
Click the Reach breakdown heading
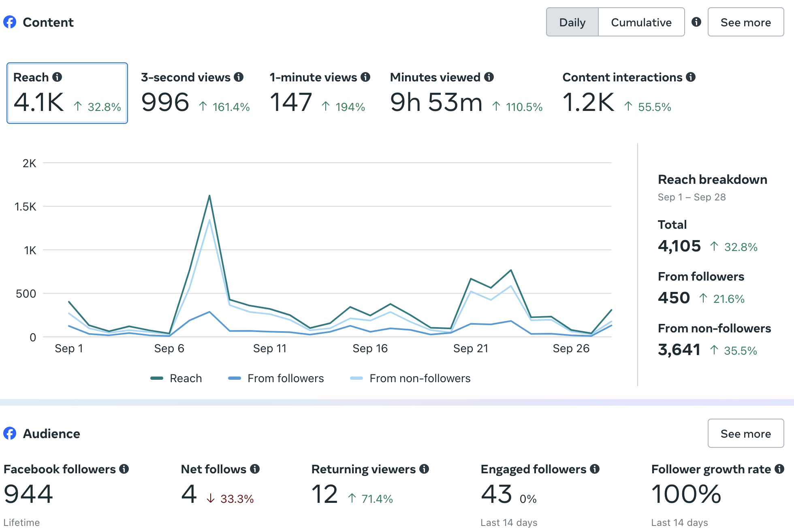pos(713,179)
